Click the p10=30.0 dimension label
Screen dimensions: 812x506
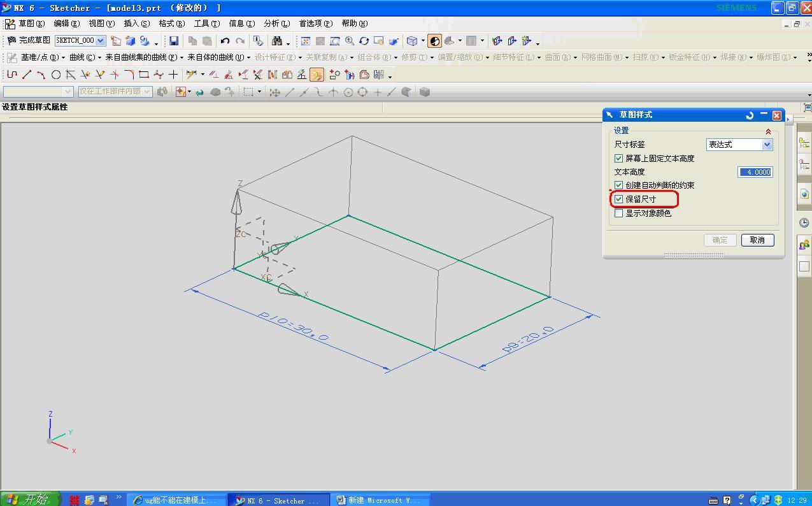point(293,326)
